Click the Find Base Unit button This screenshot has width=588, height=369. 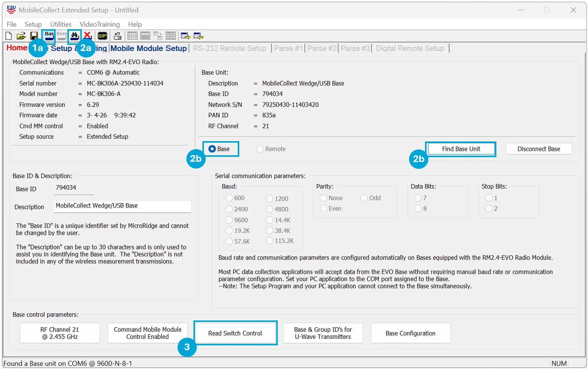461,149
